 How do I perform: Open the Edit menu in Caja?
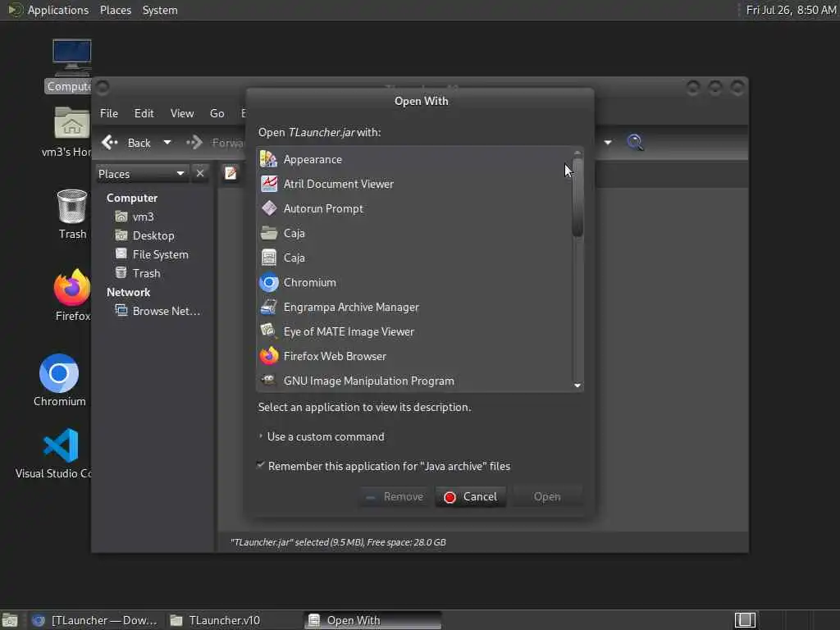point(144,113)
